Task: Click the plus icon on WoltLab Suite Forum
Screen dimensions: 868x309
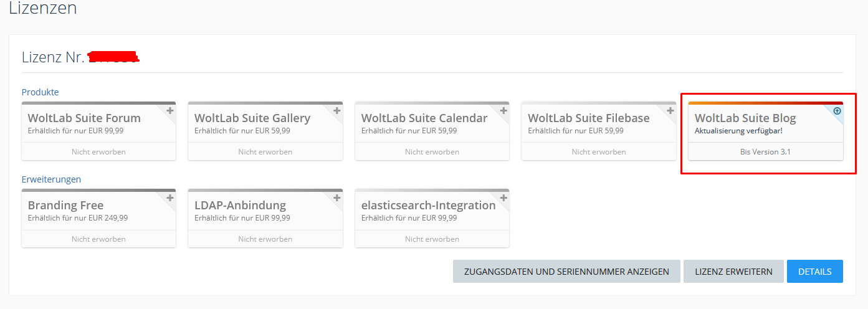Action: 170,111
